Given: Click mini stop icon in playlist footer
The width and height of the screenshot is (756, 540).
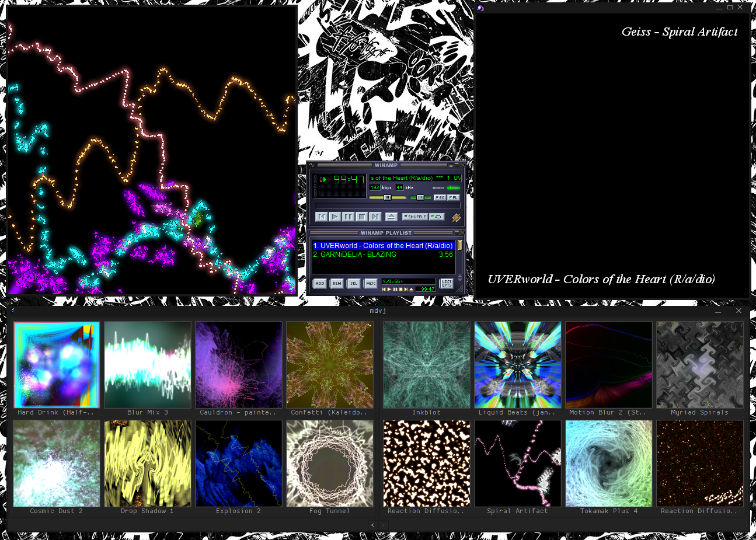Looking at the screenshot, I should point(400,289).
